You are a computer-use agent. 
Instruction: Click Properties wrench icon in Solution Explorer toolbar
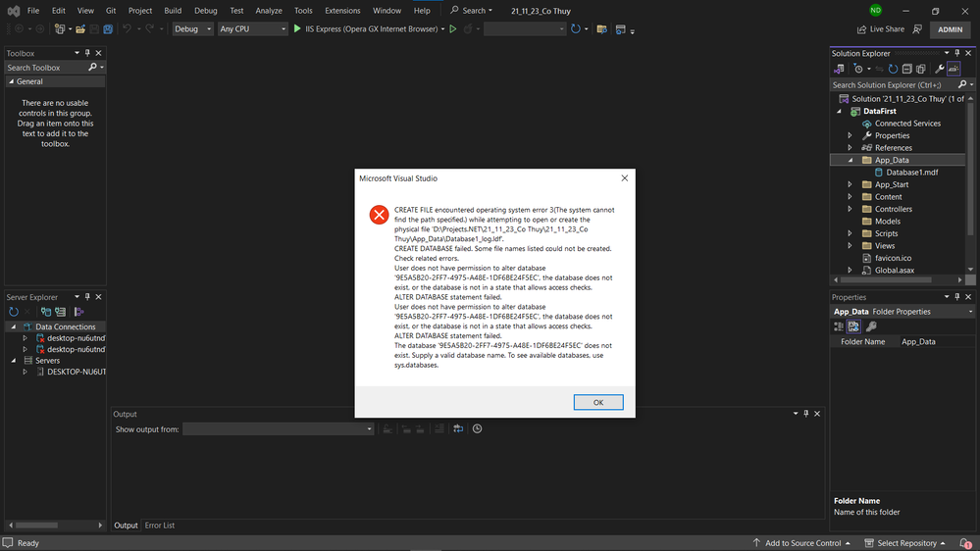(x=940, y=69)
